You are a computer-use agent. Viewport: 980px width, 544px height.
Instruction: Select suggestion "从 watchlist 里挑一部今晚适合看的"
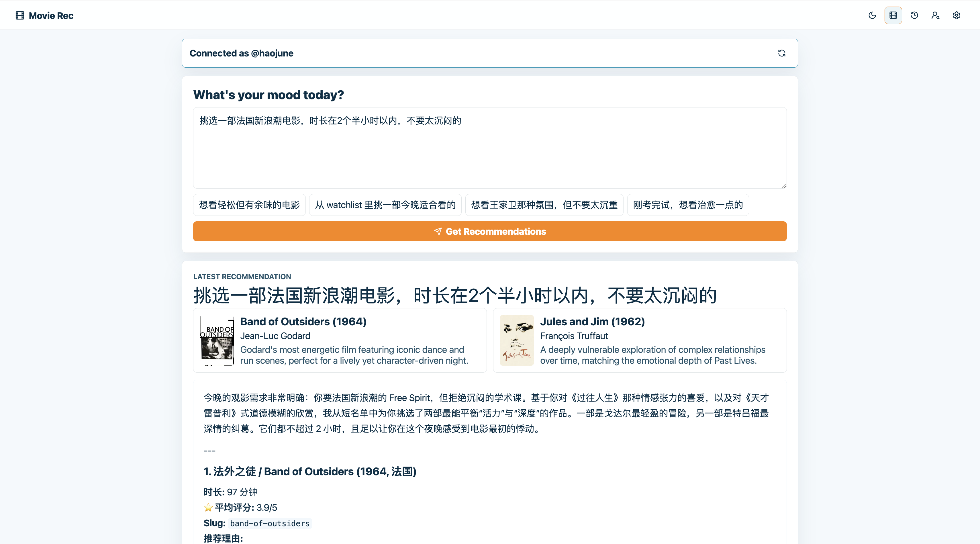coord(385,205)
